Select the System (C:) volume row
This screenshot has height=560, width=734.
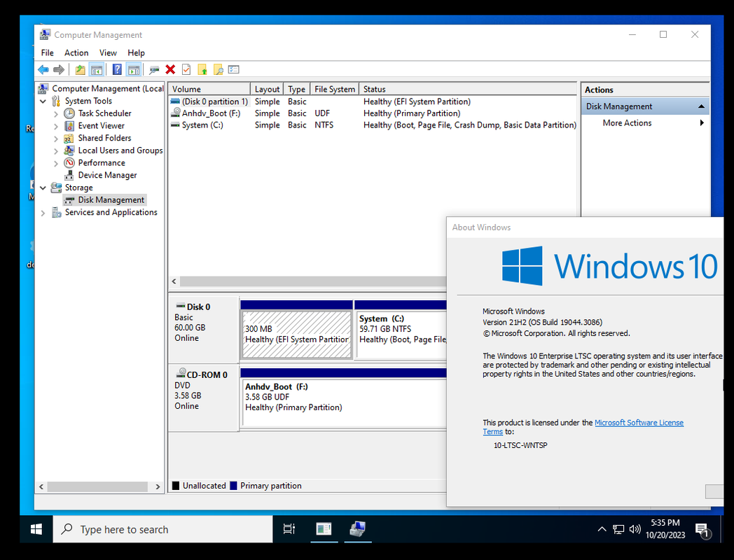click(x=373, y=125)
